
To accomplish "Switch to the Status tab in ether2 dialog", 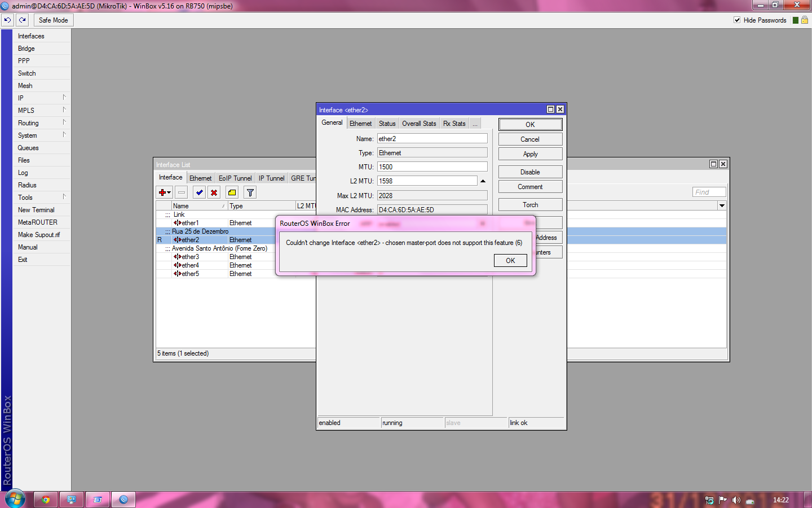I will pyautogui.click(x=387, y=124).
